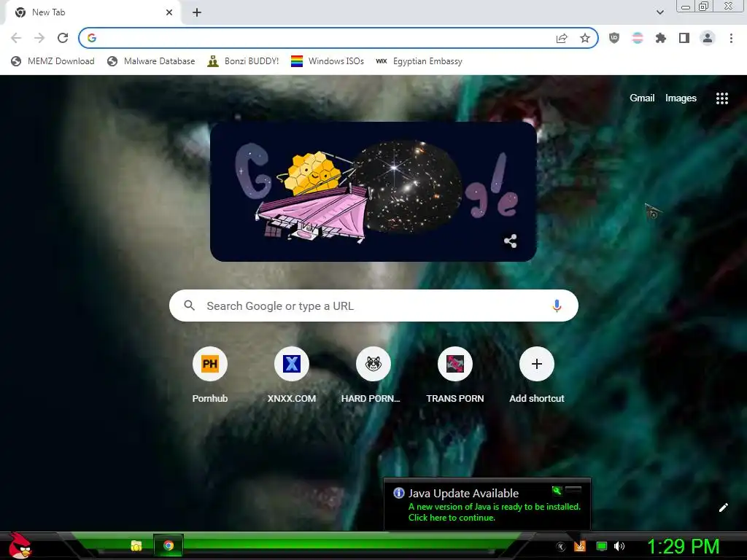Bookmark this tab with the star icon
Image resolution: width=747 pixels, height=560 pixels.
[x=585, y=38]
